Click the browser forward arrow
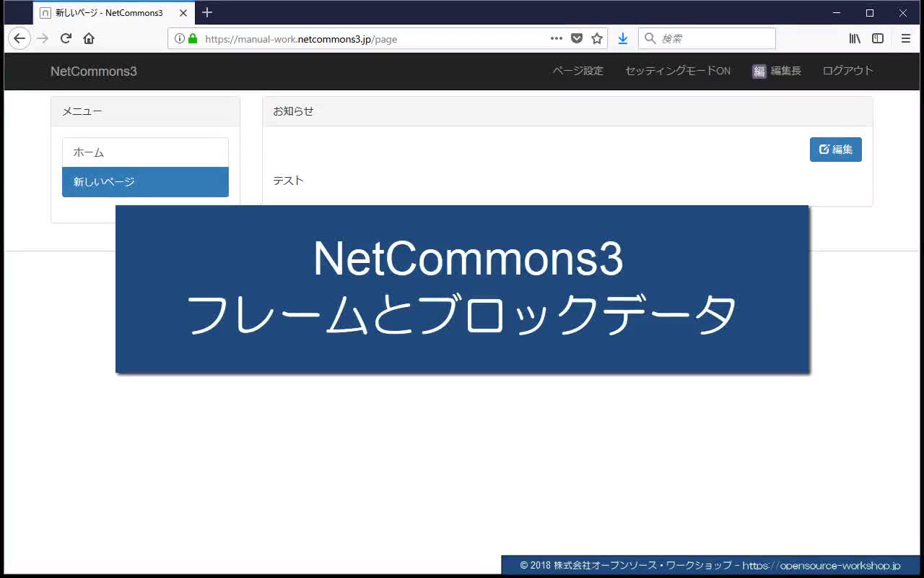Screen dimensions: 924x578 coord(43,38)
